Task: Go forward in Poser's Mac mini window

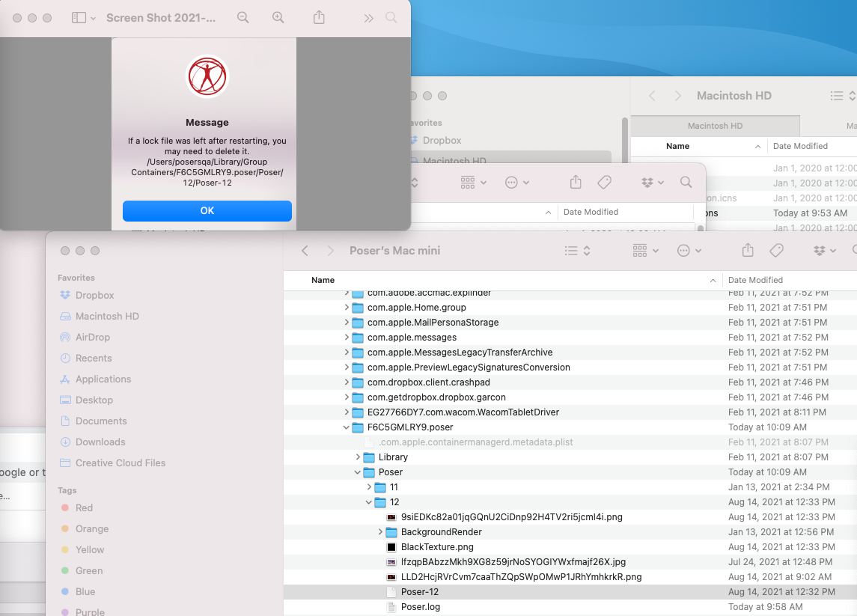Action: click(x=330, y=250)
